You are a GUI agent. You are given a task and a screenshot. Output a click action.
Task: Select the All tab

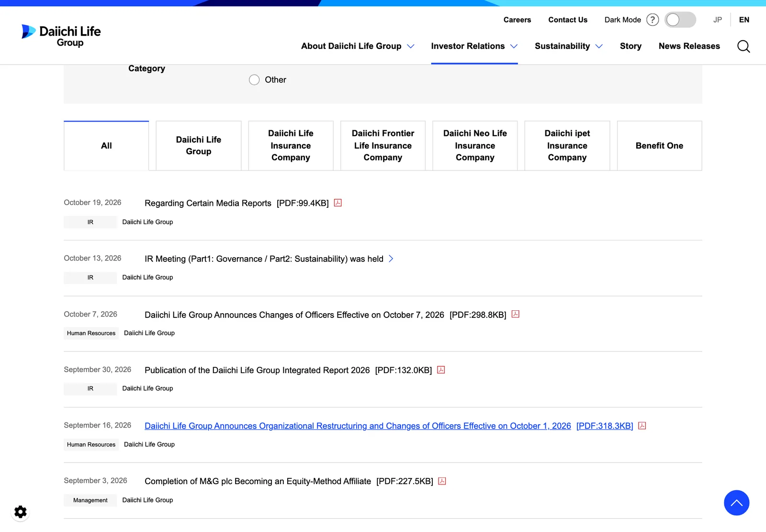coord(106,146)
